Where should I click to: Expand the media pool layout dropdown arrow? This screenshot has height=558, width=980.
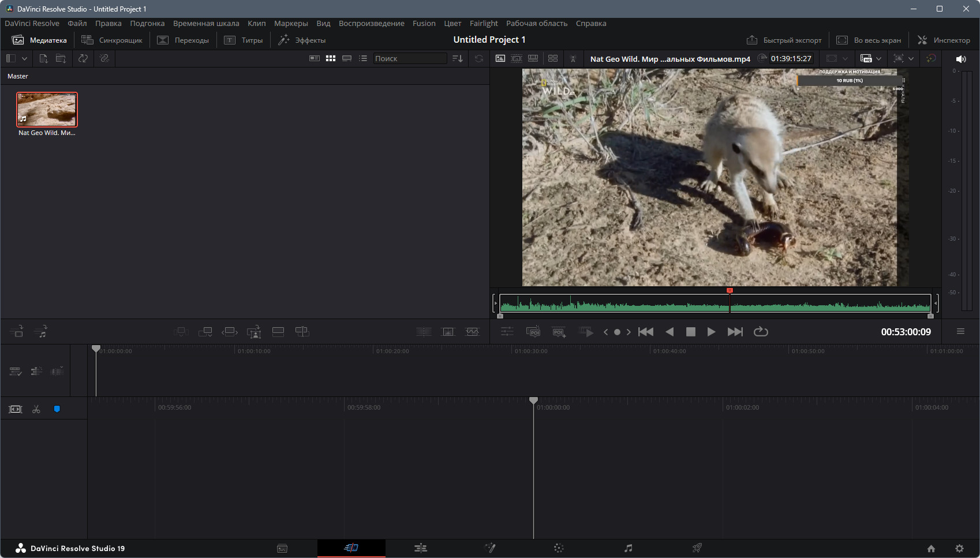tap(24, 58)
